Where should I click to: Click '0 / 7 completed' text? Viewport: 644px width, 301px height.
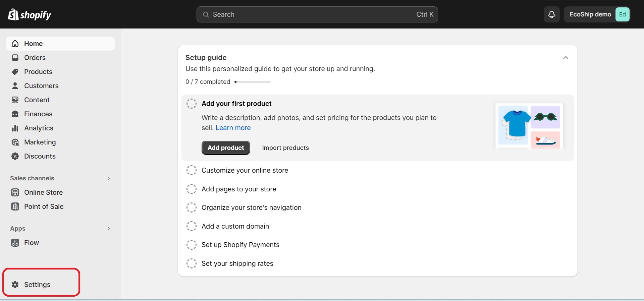pyautogui.click(x=208, y=82)
